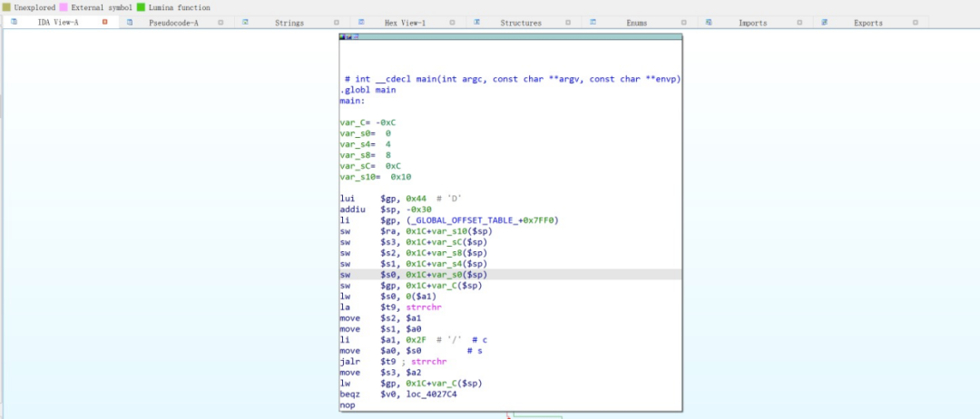The image size is (980, 419).
Task: Close the Structures tab
Action: tap(568, 23)
